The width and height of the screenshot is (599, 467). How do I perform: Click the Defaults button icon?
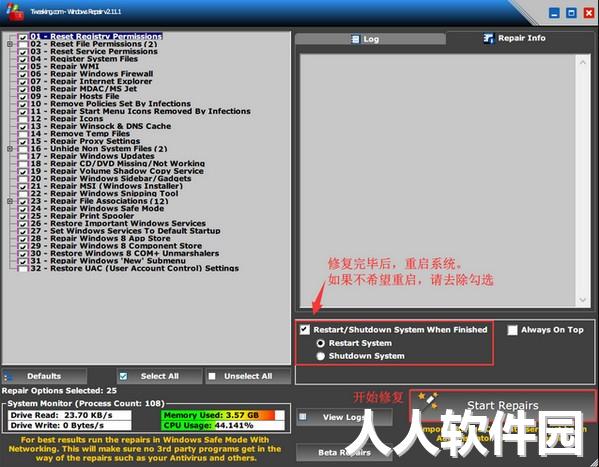coord(8,377)
